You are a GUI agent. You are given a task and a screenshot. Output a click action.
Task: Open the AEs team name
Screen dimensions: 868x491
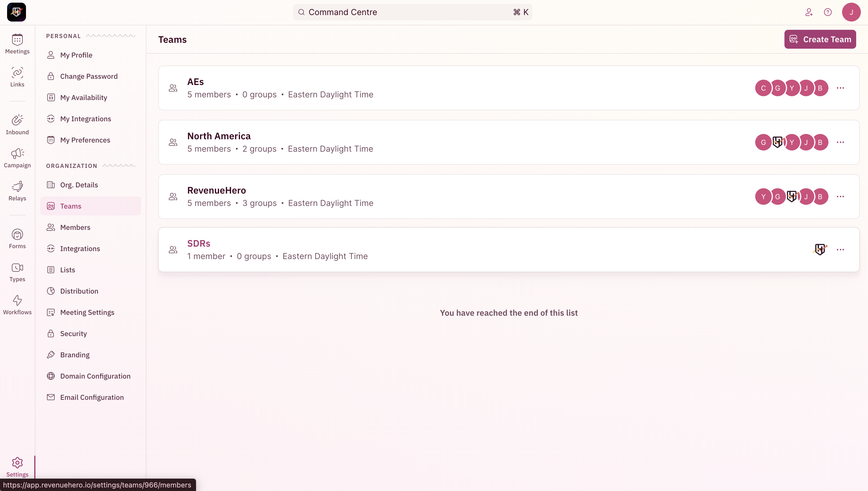coord(196,82)
